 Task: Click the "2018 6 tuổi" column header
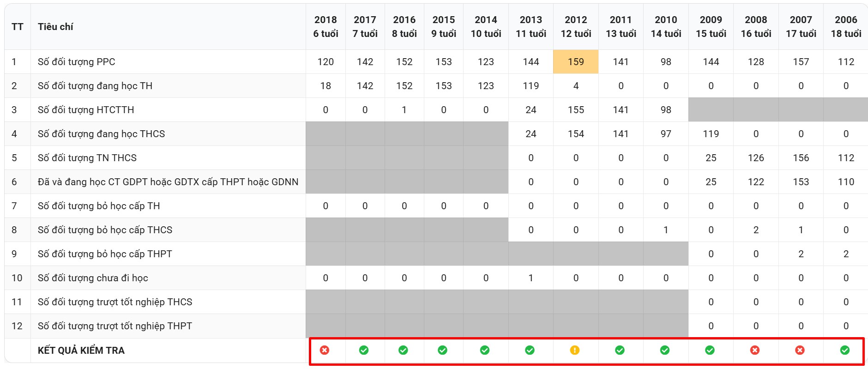[x=325, y=27]
